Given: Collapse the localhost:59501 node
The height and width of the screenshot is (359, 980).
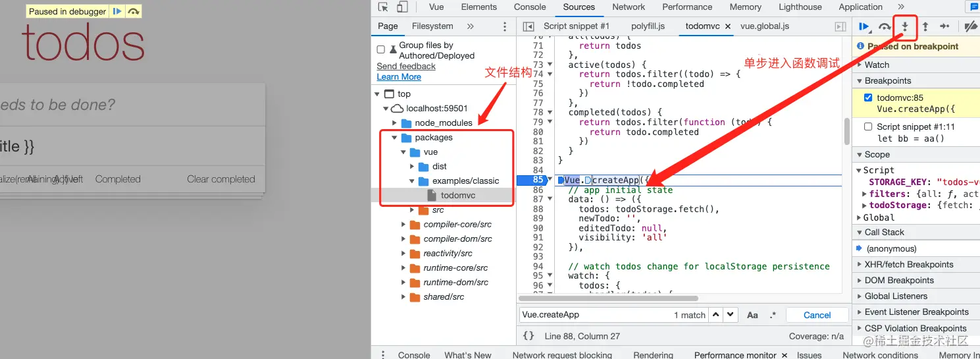Looking at the screenshot, I should point(386,109).
